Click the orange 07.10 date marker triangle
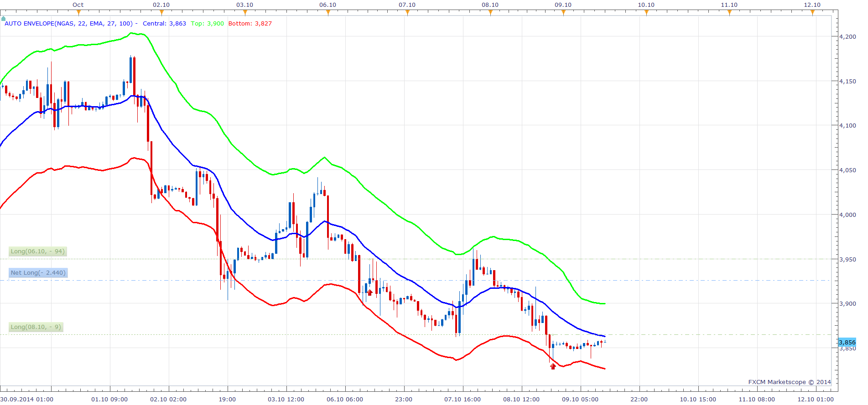Image resolution: width=868 pixels, height=405 pixels. pos(407,12)
